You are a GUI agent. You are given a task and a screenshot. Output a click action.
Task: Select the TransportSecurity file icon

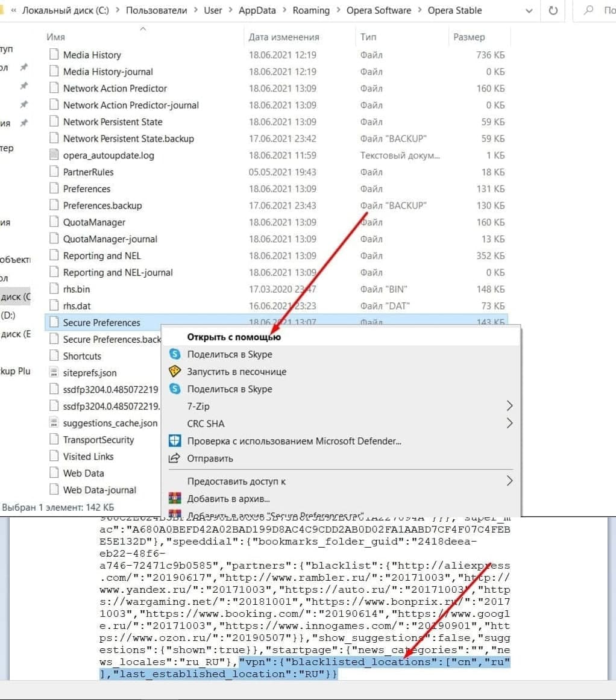point(54,439)
